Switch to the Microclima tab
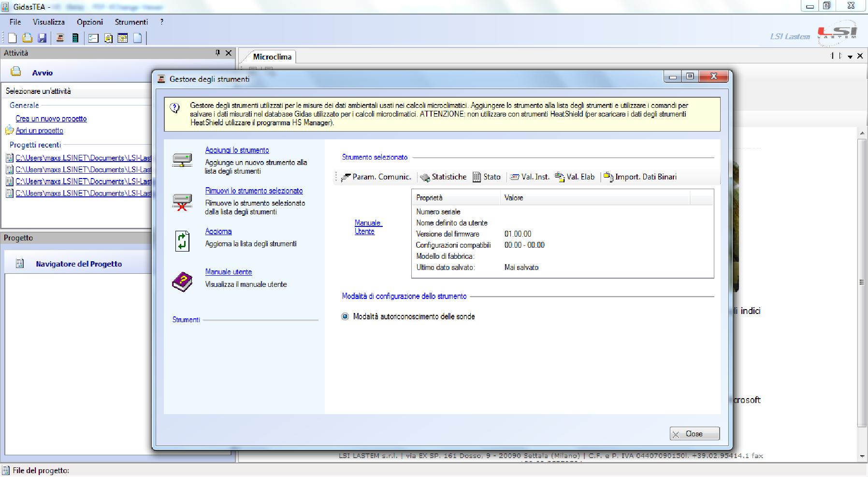Screen dimensions: 868x477 (x=272, y=57)
